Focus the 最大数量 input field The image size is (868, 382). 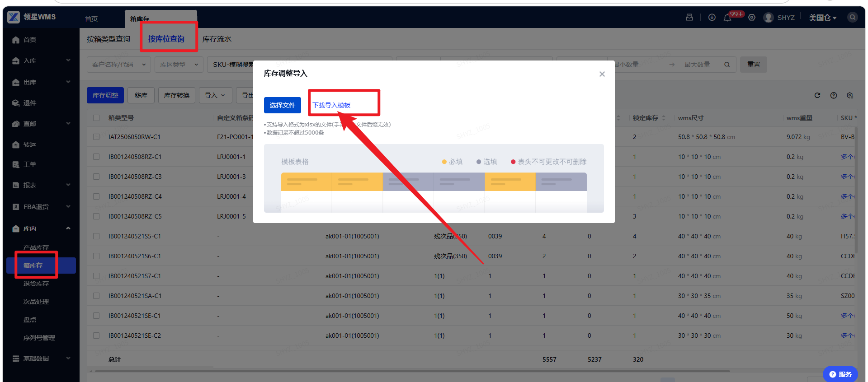pyautogui.click(x=697, y=65)
